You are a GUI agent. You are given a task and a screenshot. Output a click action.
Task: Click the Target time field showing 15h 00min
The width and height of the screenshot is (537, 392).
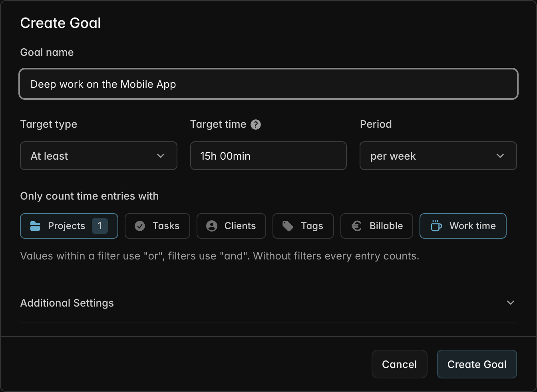click(268, 156)
